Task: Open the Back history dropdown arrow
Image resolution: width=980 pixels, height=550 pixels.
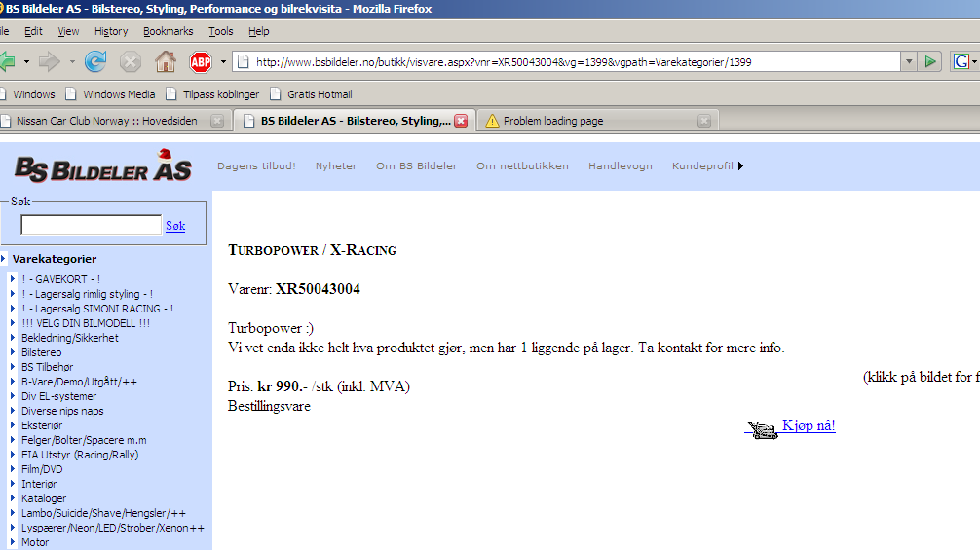Action: tap(26, 61)
